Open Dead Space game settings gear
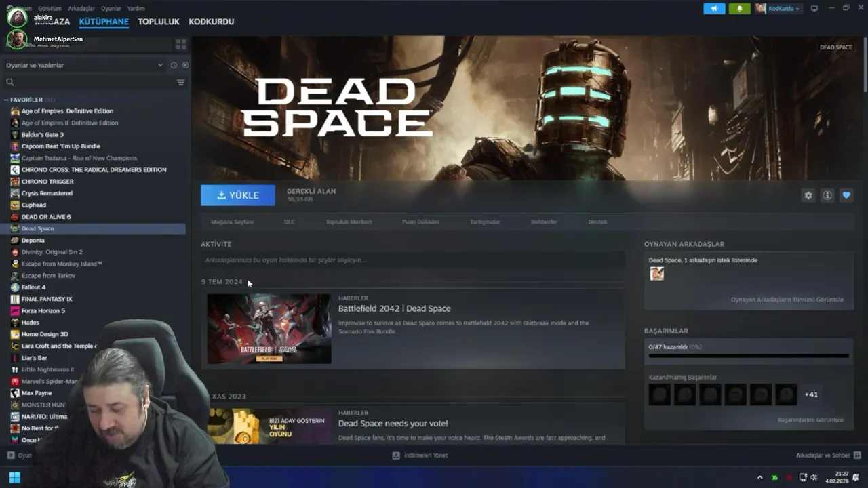Screen dimensions: 868x488 (808, 195)
